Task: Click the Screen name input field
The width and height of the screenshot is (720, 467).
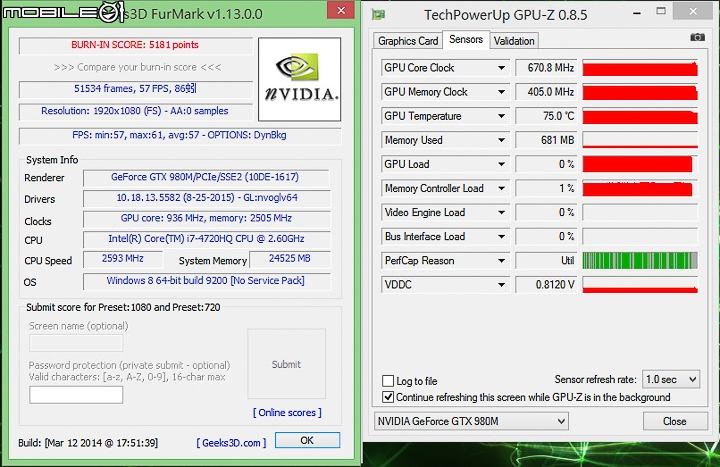Action: [76, 343]
